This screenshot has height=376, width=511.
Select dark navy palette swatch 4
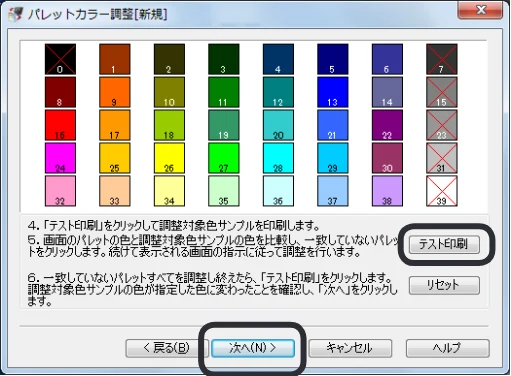coord(278,59)
